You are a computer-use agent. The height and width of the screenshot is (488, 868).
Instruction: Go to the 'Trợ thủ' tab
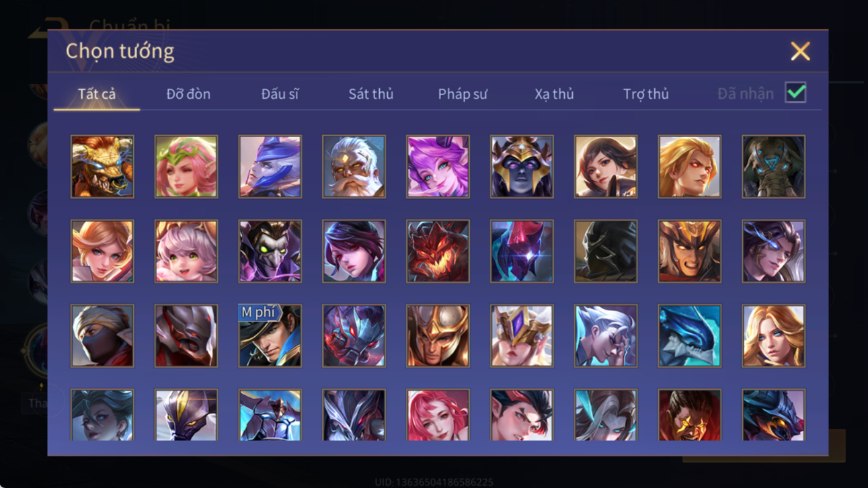[645, 94]
